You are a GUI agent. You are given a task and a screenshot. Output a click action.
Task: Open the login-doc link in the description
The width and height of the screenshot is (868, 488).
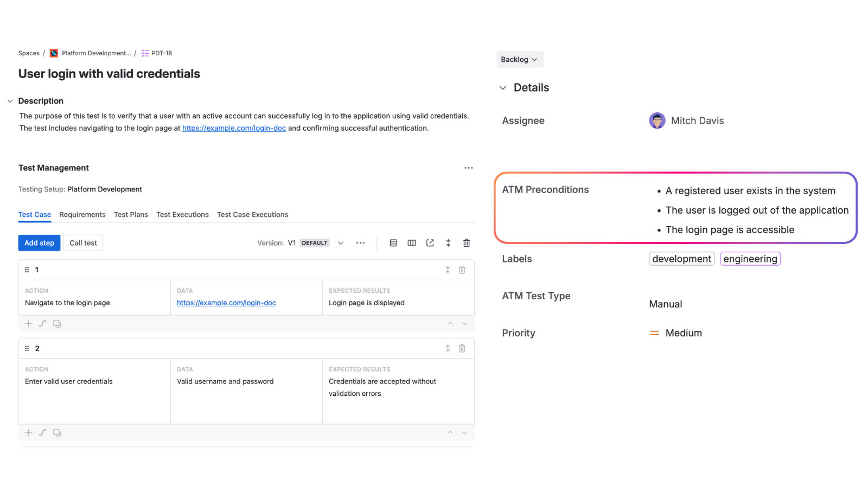(x=234, y=128)
